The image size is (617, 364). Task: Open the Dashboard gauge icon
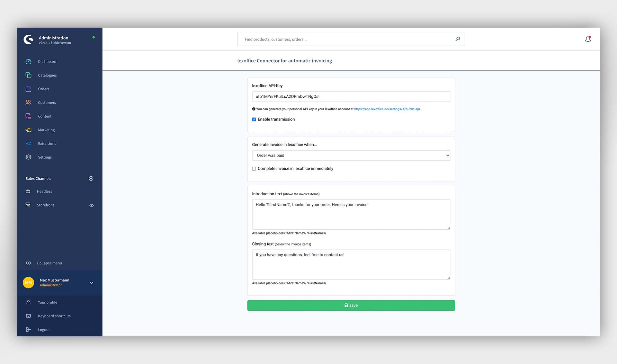(28, 62)
